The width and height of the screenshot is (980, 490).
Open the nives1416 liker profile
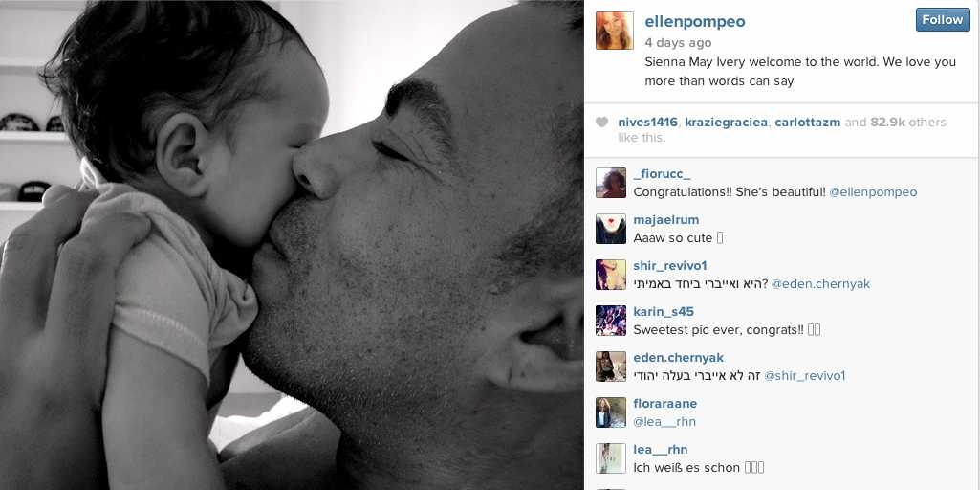point(647,122)
